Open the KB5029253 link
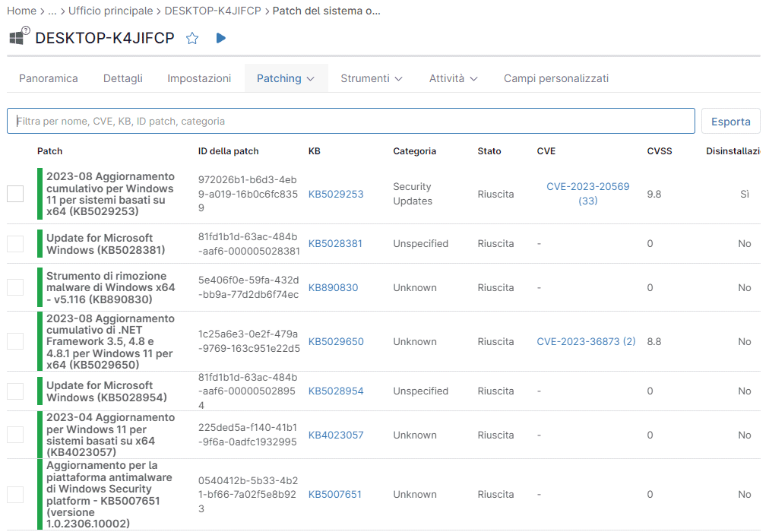Screen dimensions: 769x532 coord(336,194)
